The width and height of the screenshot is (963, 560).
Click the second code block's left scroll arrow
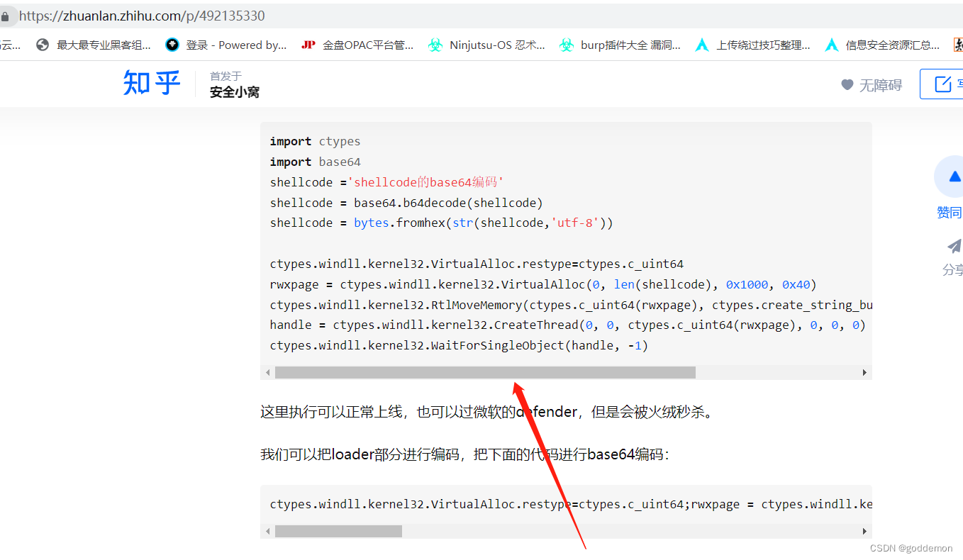pyautogui.click(x=267, y=531)
